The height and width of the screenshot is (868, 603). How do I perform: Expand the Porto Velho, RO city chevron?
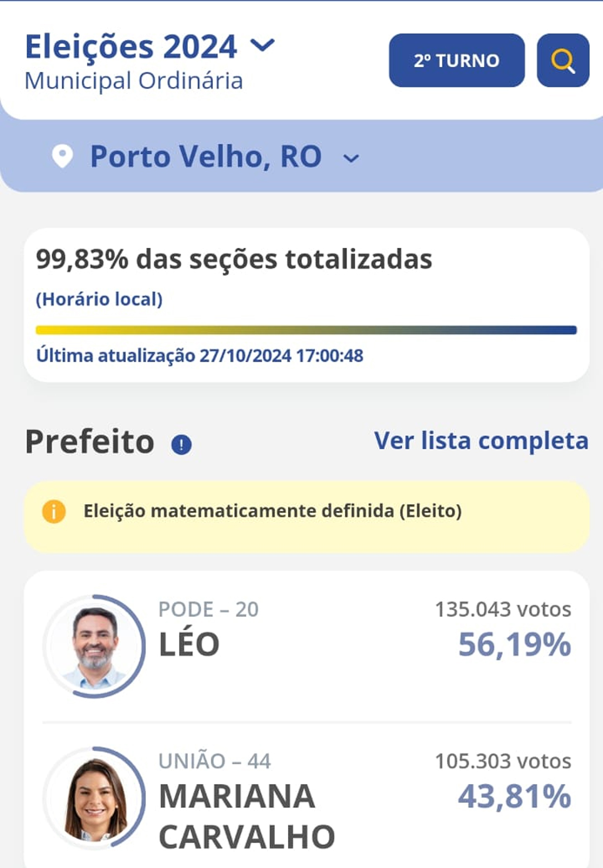click(351, 159)
